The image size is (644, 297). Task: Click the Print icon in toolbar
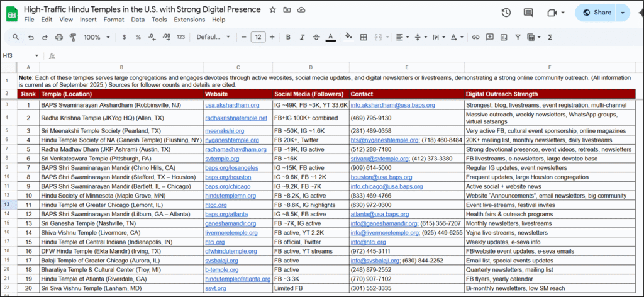click(58, 37)
